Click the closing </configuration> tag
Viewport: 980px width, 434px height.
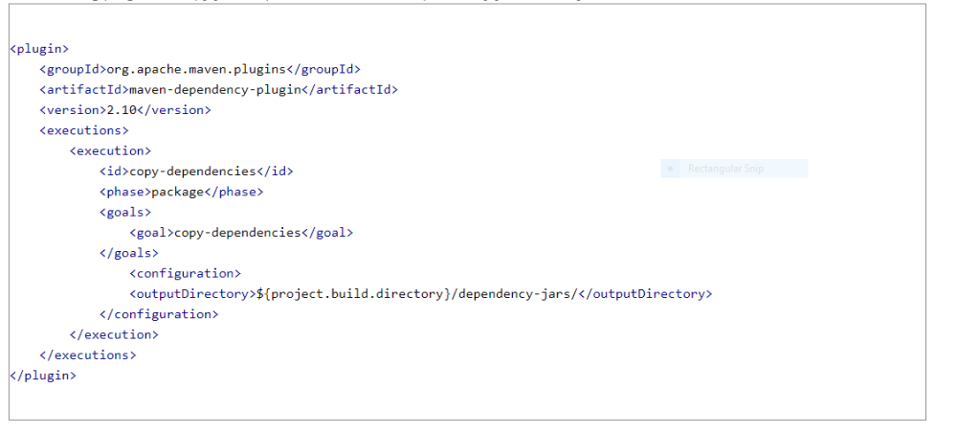[159, 314]
